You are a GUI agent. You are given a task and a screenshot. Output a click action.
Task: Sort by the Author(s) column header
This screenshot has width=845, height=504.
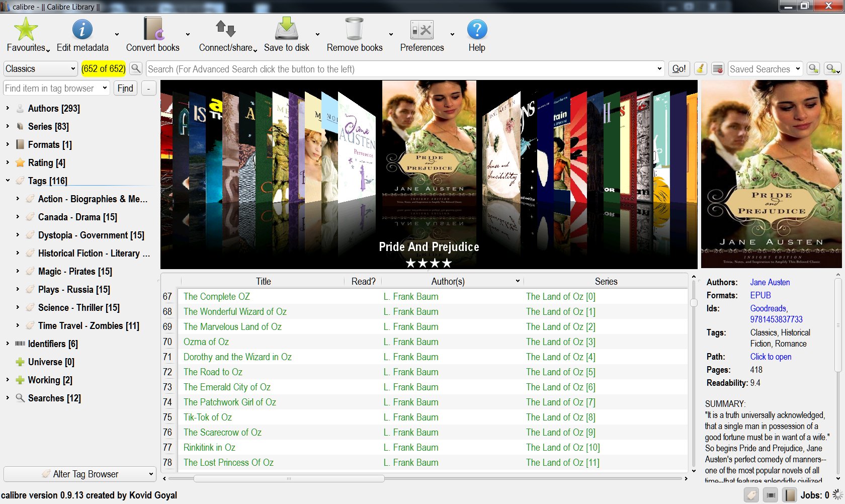click(x=452, y=281)
